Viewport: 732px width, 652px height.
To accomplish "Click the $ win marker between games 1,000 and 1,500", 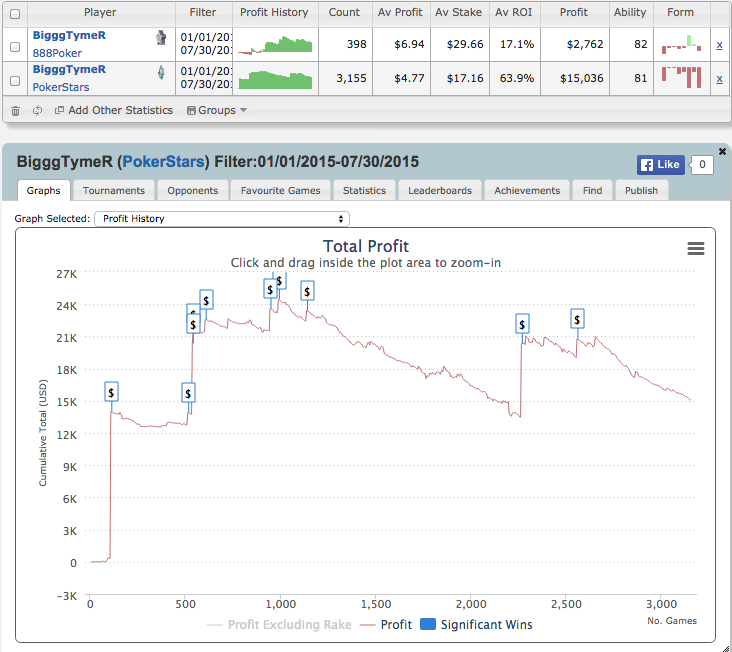I will (307, 291).
